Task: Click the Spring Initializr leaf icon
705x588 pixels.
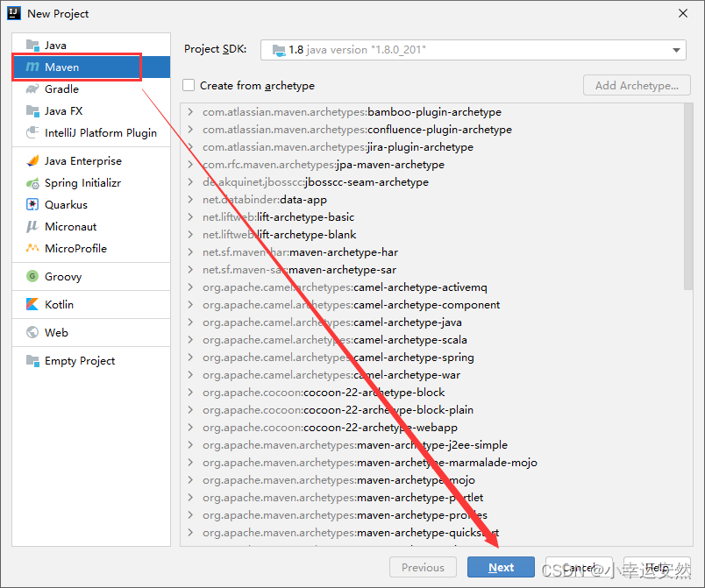Action: point(32,183)
